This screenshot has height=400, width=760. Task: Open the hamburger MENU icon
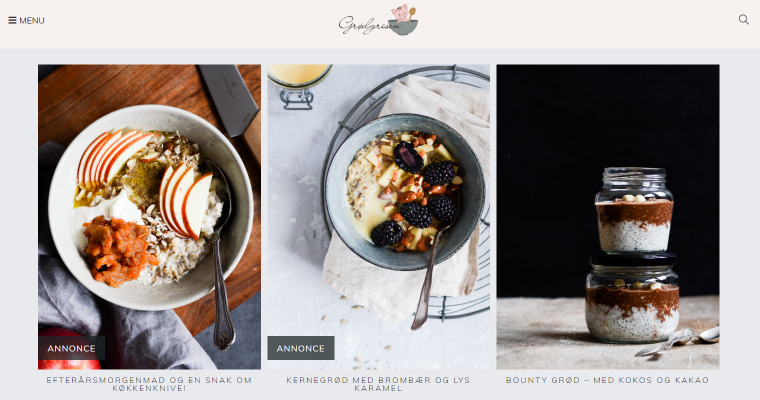[12, 20]
